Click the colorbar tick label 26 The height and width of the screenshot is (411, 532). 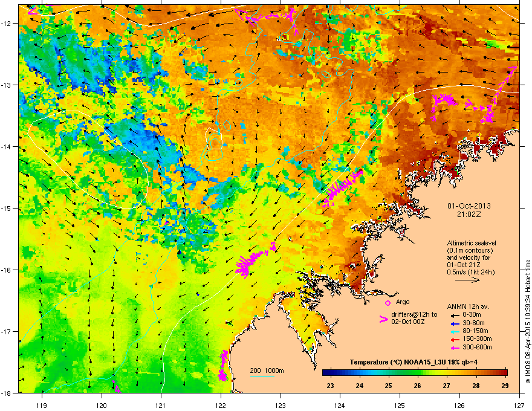[x=418, y=386]
